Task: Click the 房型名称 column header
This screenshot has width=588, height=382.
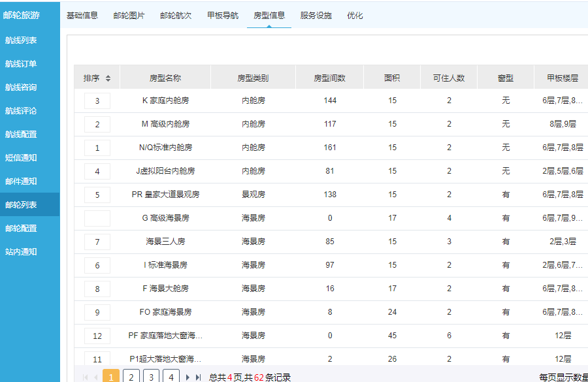Action: pos(165,78)
